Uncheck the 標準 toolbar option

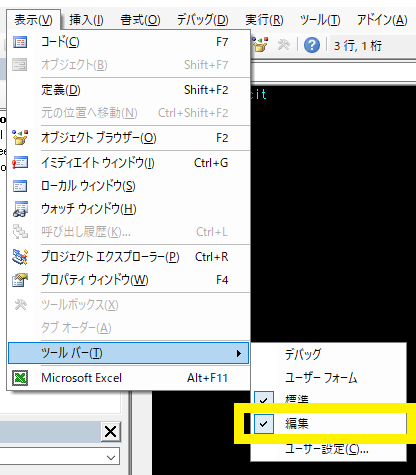329,399
